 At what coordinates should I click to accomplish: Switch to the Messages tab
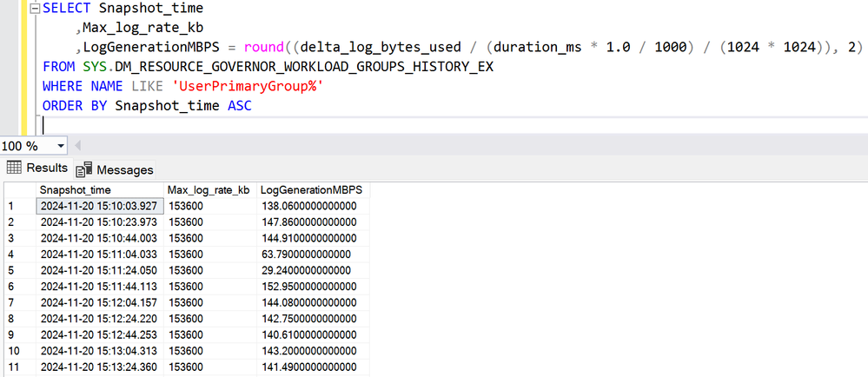[x=114, y=169]
